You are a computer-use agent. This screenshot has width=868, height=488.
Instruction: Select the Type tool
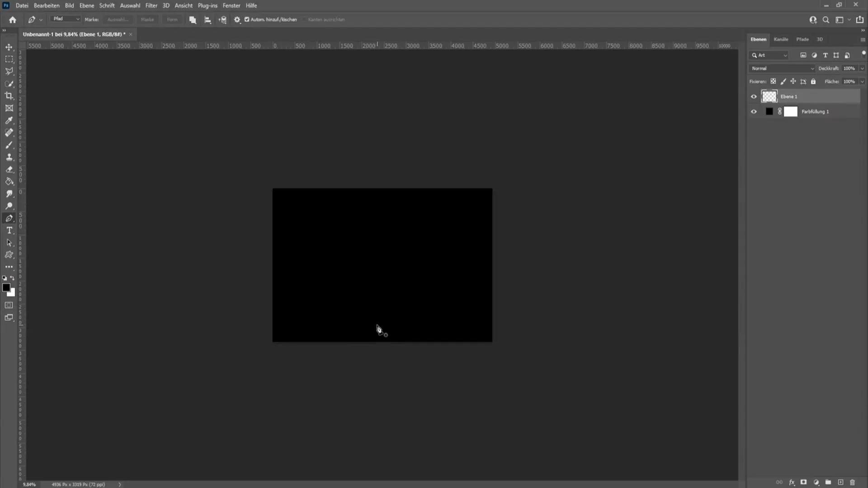click(x=9, y=230)
